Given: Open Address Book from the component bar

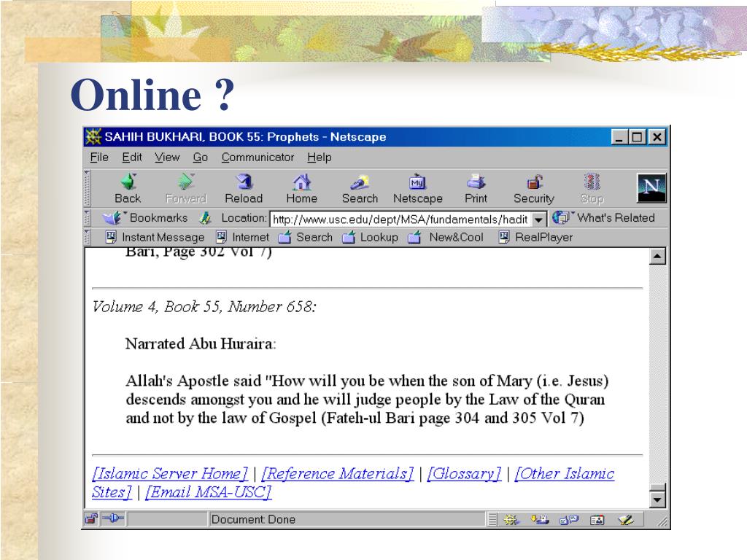Looking at the screenshot, I should [x=597, y=519].
